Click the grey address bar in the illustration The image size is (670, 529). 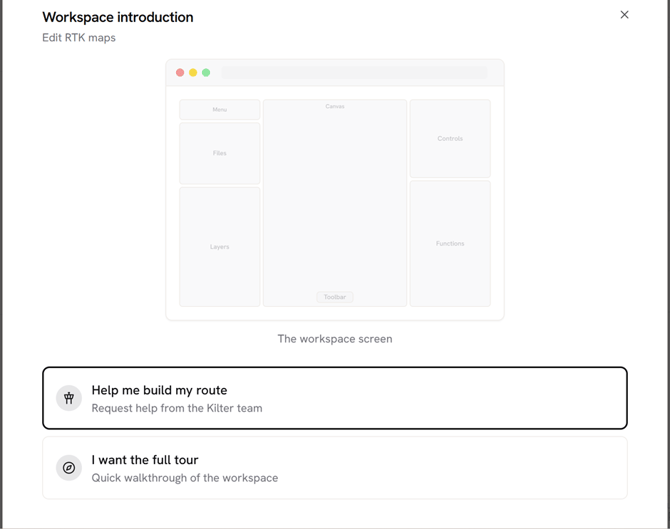click(x=354, y=73)
